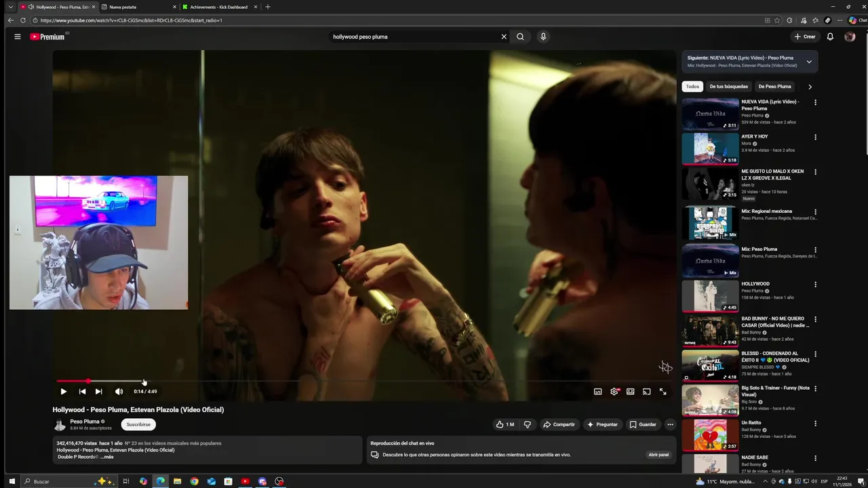Open options for NUEVA VIDA Lyric Video
This screenshot has height=488, width=868.
tap(815, 102)
